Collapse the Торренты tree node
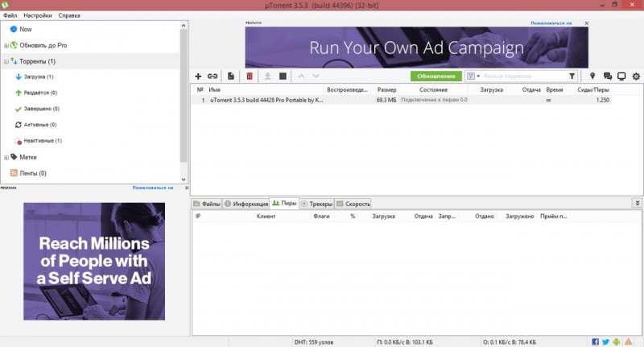The height and width of the screenshot is (347, 644). [x=6, y=62]
